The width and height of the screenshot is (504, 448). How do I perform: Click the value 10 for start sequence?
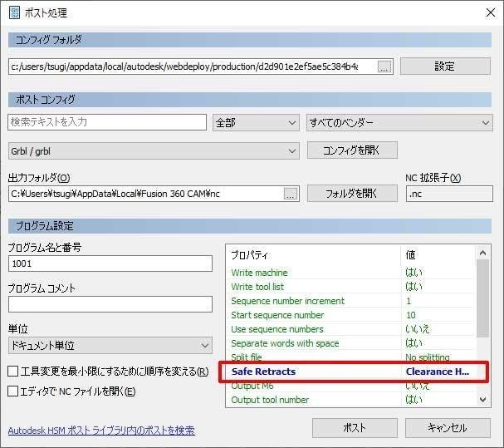(410, 315)
